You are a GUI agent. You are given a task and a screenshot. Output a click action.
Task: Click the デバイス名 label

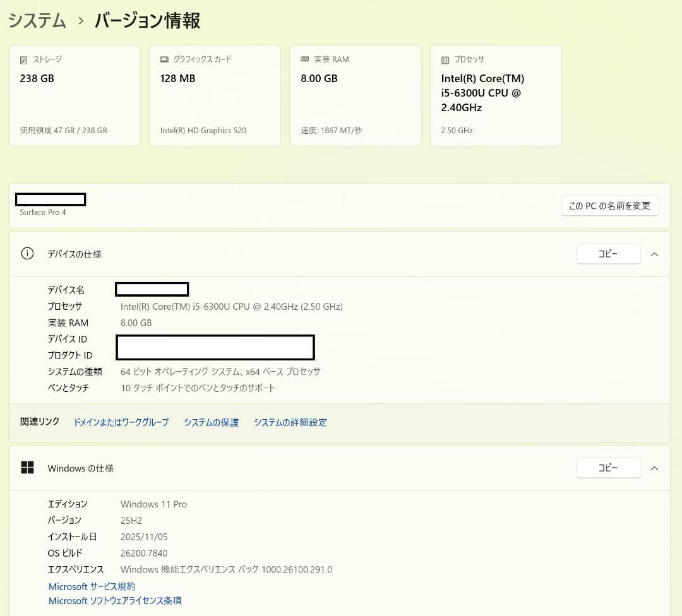click(66, 290)
